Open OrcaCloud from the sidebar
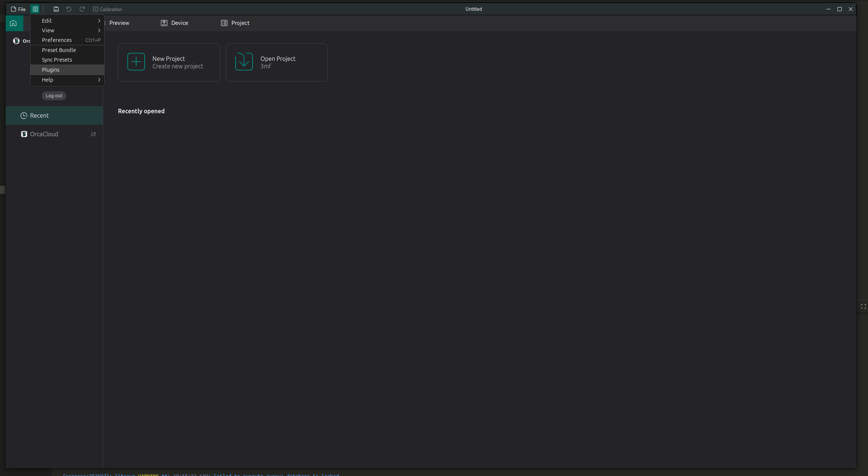This screenshot has height=476, width=868. tap(54, 134)
